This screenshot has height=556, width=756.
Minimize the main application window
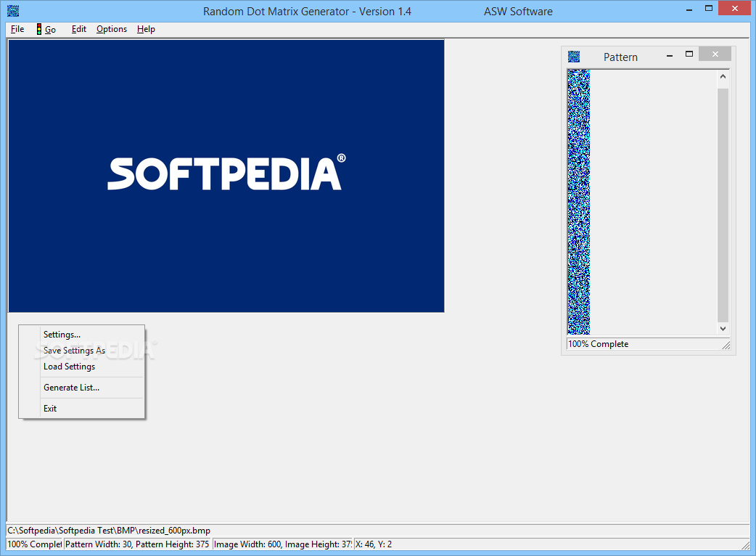pos(689,9)
